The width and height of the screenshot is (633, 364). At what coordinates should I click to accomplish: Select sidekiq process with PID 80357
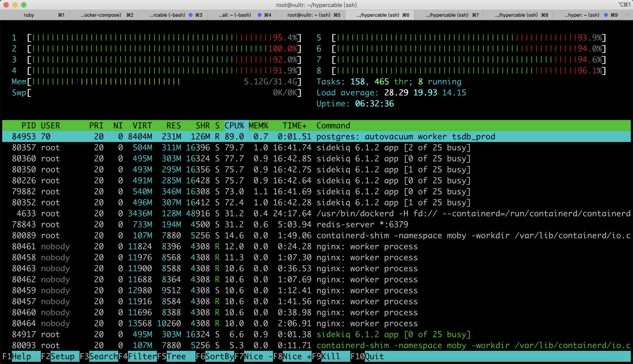[316, 148]
